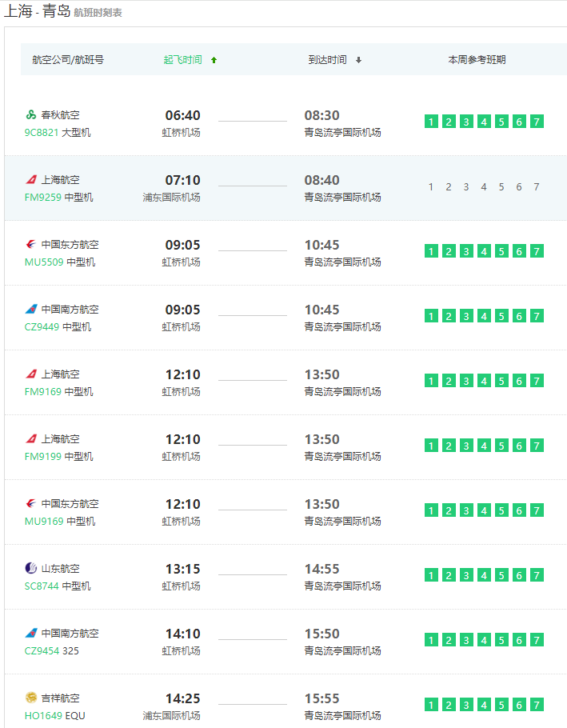This screenshot has width=567, height=728.
Task: Click China Eastern logo beside MU5509
Action: pos(31,245)
